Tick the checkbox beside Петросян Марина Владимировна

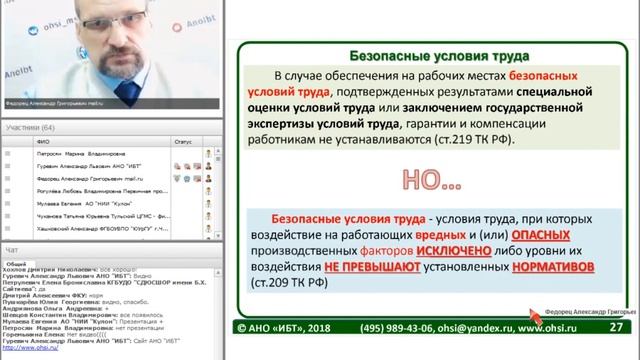pyautogui.click(x=8, y=153)
